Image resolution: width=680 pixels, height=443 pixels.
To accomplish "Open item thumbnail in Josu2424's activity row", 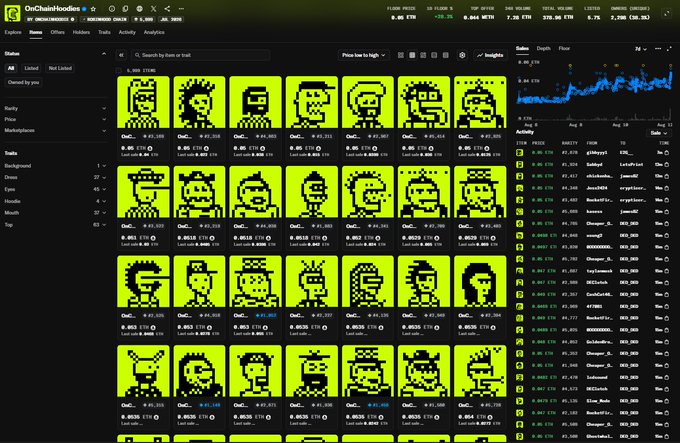I will 520,188.
